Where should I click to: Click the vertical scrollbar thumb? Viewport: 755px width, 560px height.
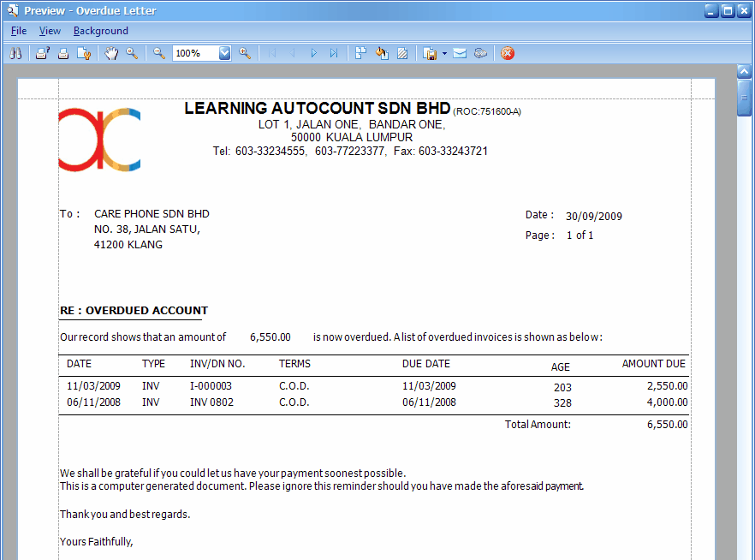(x=745, y=98)
